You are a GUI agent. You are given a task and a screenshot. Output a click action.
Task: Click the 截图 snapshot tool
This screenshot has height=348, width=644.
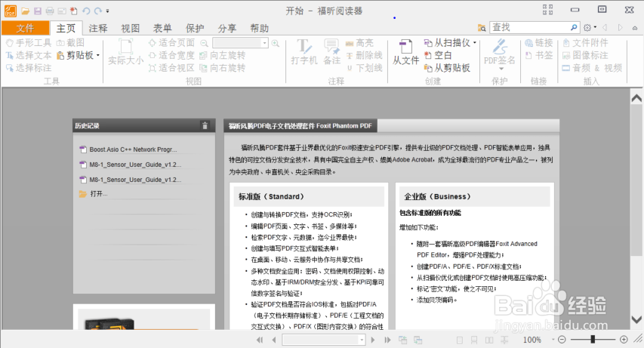click(70, 42)
